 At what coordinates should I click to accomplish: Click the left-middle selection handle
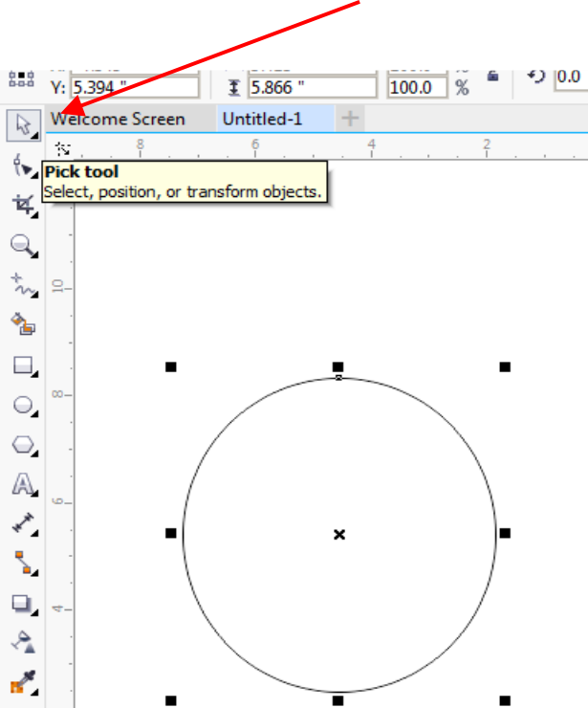coord(170,534)
